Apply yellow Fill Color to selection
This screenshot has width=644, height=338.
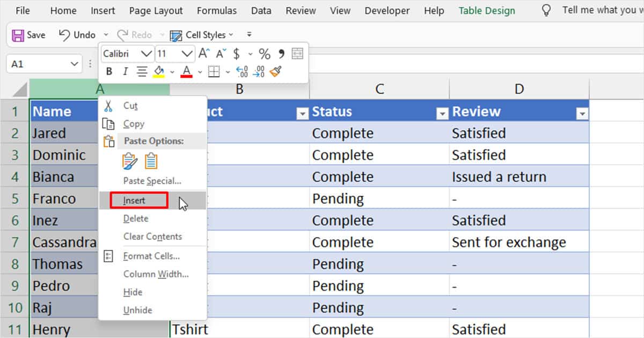pyautogui.click(x=159, y=71)
